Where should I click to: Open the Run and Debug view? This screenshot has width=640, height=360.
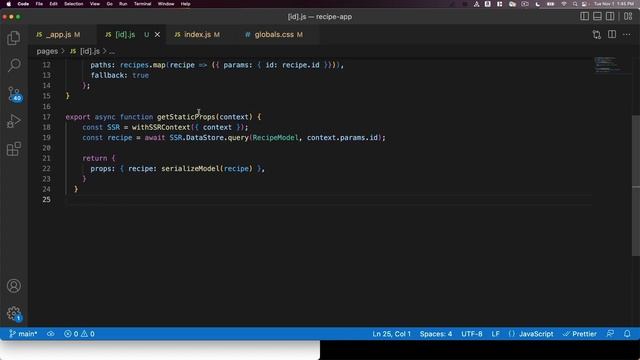click(13, 121)
